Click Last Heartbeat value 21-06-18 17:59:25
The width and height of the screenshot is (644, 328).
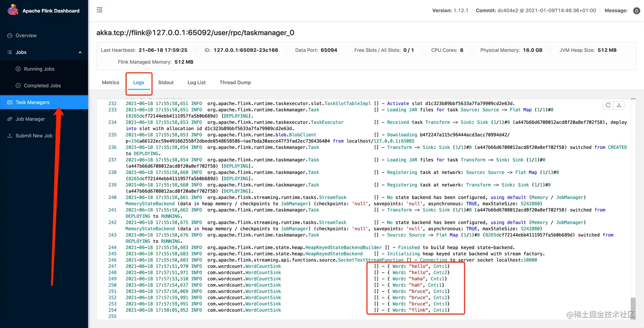(x=163, y=50)
